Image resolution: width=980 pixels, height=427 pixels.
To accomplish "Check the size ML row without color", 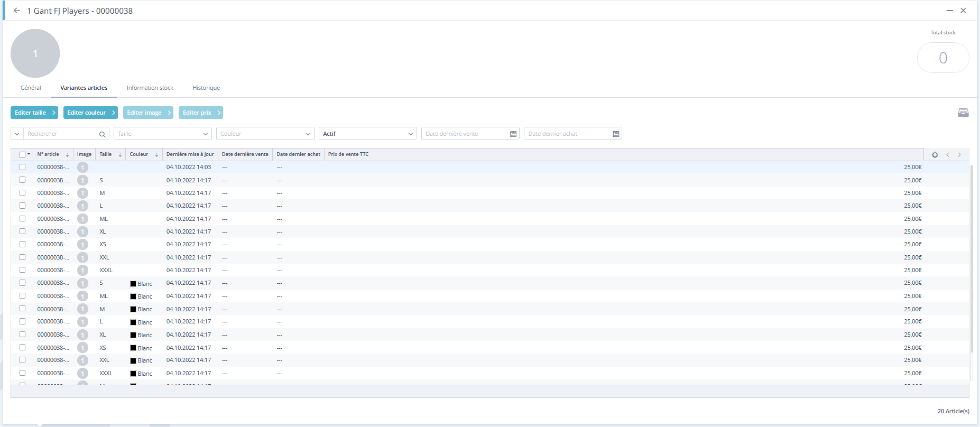I will (x=22, y=219).
